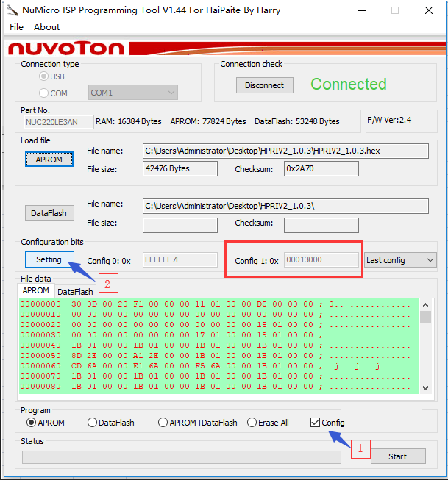This screenshot has height=480, width=448.
Task: Click the checksum 0x2A70 field
Action: click(x=321, y=168)
